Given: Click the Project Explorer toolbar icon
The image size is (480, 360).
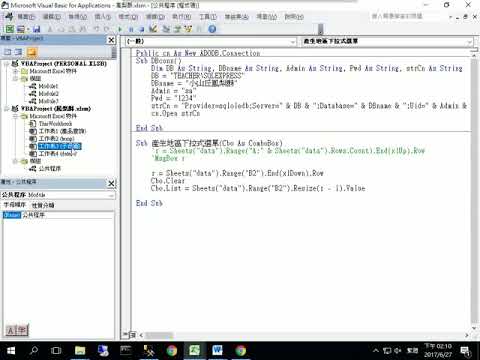Looking at the screenshot, I should [166, 29].
